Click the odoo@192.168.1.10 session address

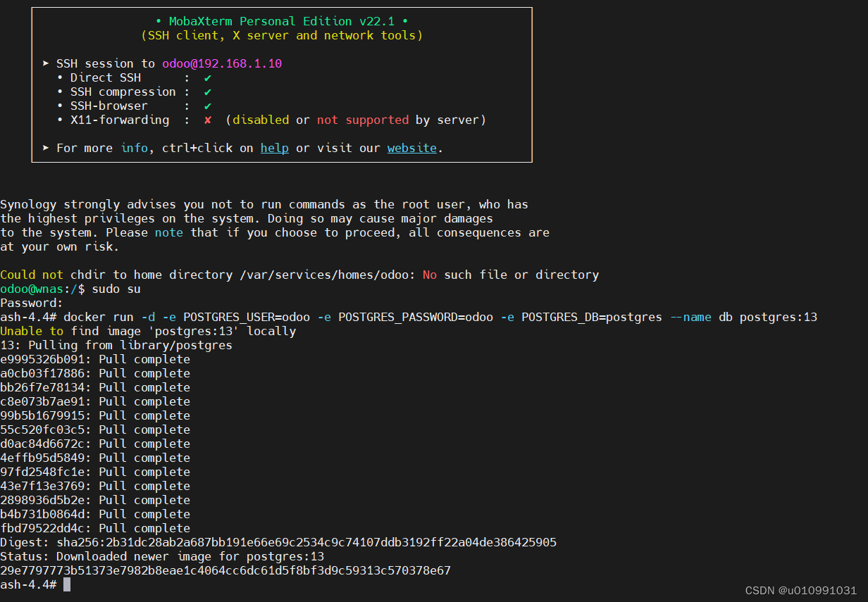(x=222, y=63)
